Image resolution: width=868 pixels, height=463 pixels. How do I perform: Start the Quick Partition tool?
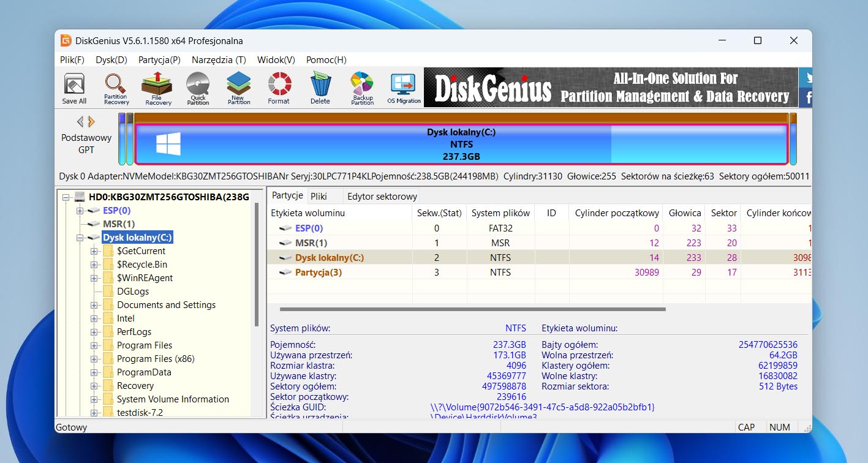198,88
